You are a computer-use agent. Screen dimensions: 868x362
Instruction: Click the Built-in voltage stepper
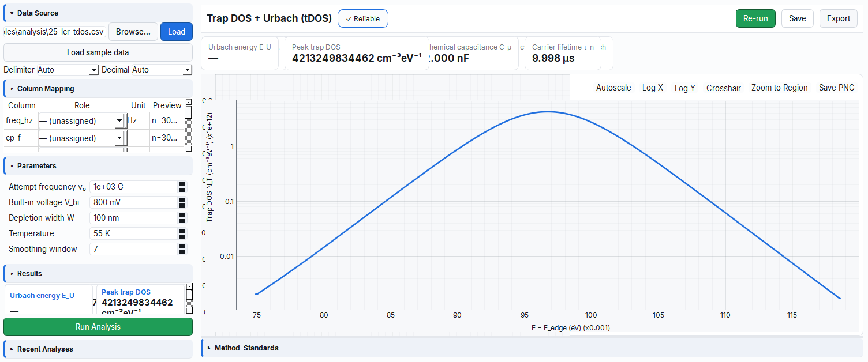coord(182,202)
